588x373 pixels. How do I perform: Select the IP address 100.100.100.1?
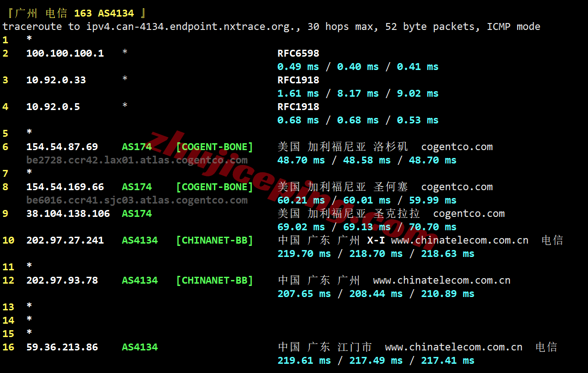[65, 53]
